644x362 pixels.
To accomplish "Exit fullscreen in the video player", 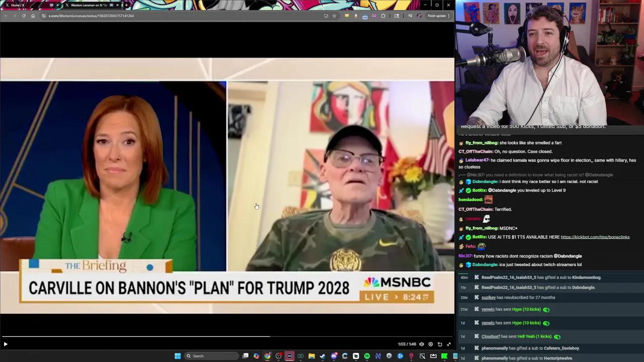I will point(449,344).
